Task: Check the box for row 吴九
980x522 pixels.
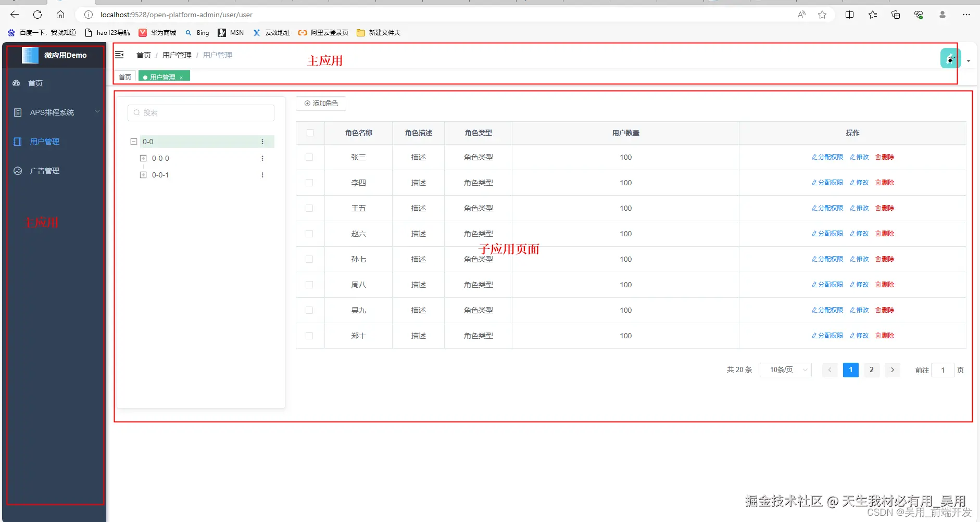Action: pos(309,310)
